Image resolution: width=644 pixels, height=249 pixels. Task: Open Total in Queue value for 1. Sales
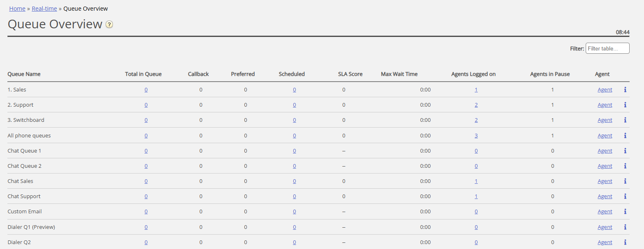coord(146,90)
